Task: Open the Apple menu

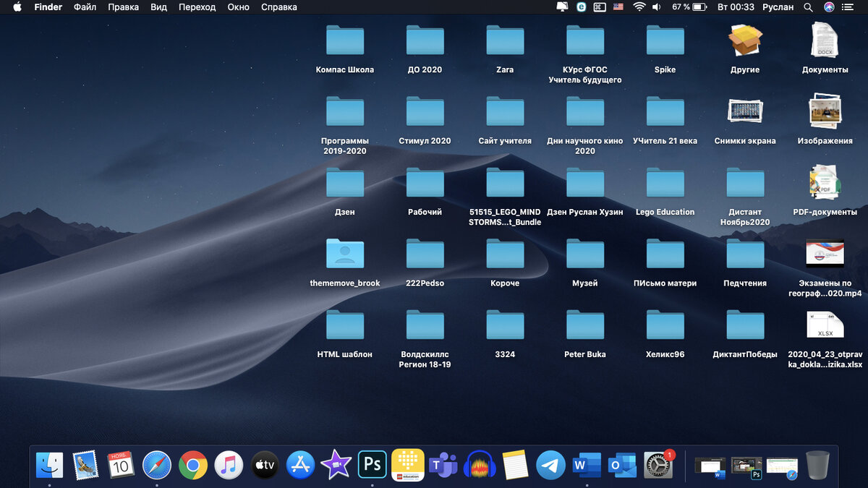Action: pos(17,7)
